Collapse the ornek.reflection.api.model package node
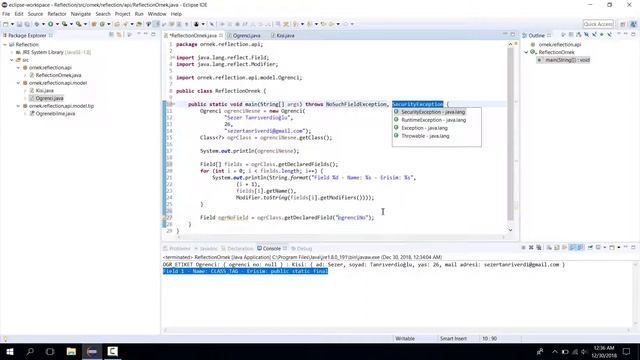The width and height of the screenshot is (640, 360). pos(18,83)
